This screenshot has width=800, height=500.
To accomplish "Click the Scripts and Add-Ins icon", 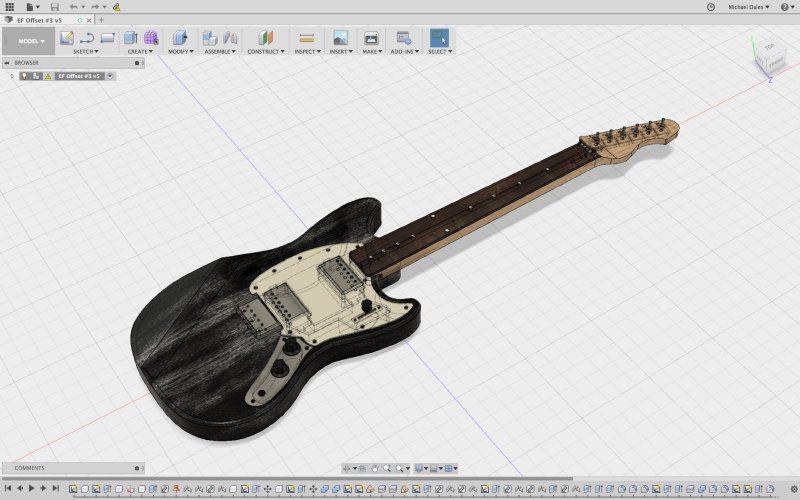I will 404,38.
